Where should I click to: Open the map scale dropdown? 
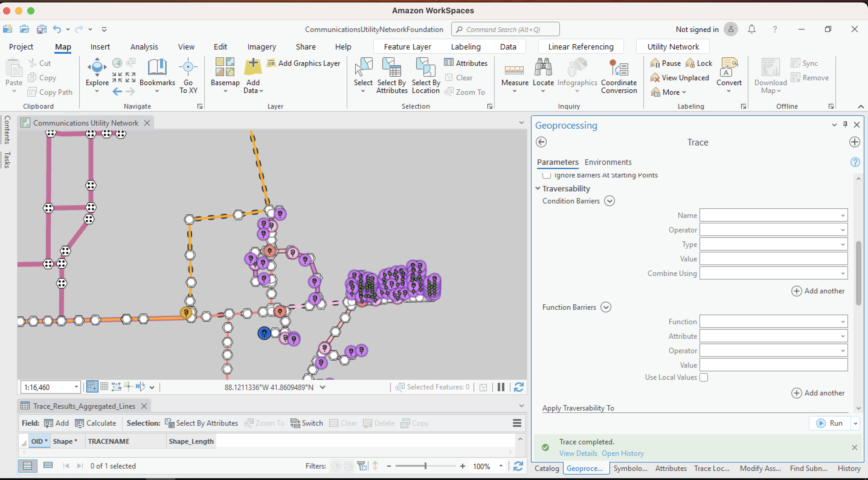pos(76,387)
